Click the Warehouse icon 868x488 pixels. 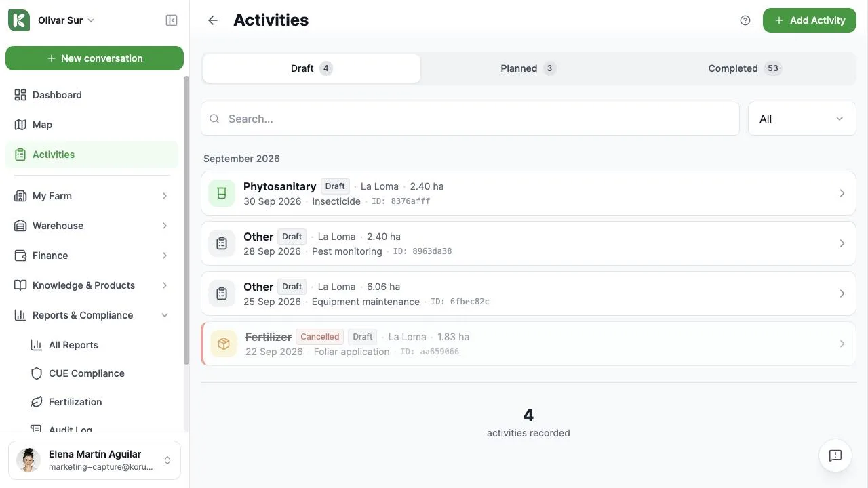click(20, 226)
